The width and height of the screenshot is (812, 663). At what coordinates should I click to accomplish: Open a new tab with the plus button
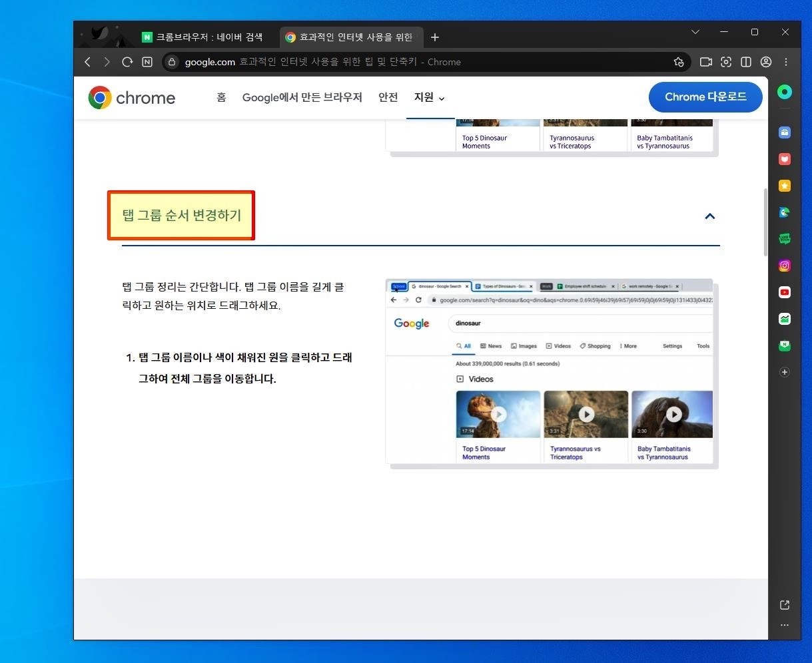point(435,37)
